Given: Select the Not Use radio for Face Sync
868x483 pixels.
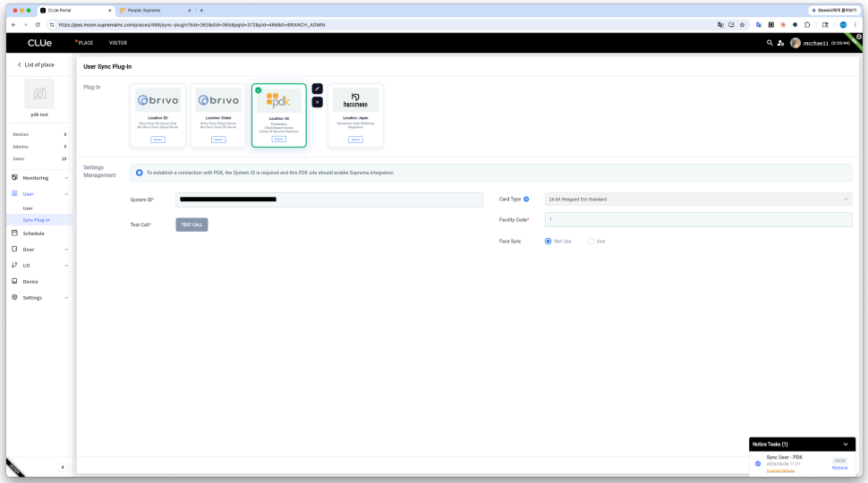Looking at the screenshot, I should click(x=548, y=241).
